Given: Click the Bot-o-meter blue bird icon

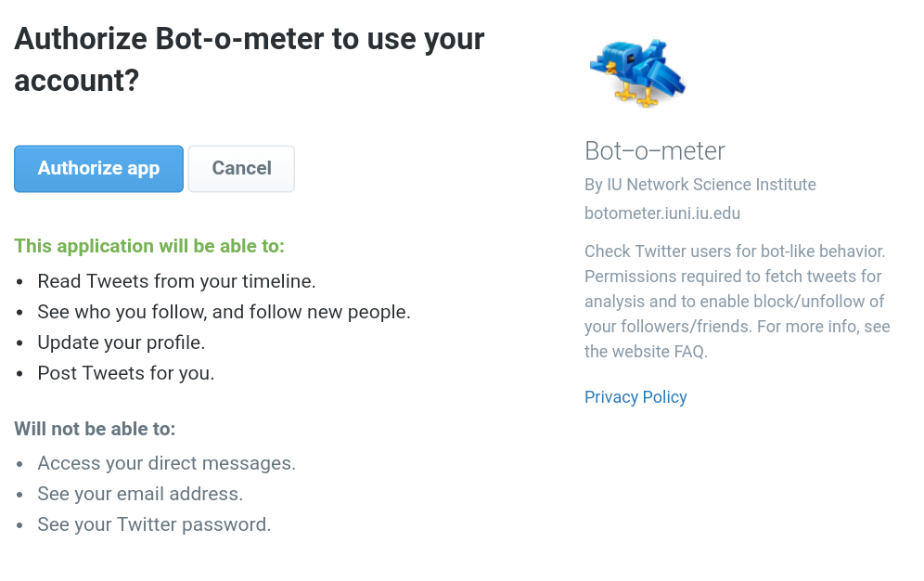Looking at the screenshot, I should point(637,71).
